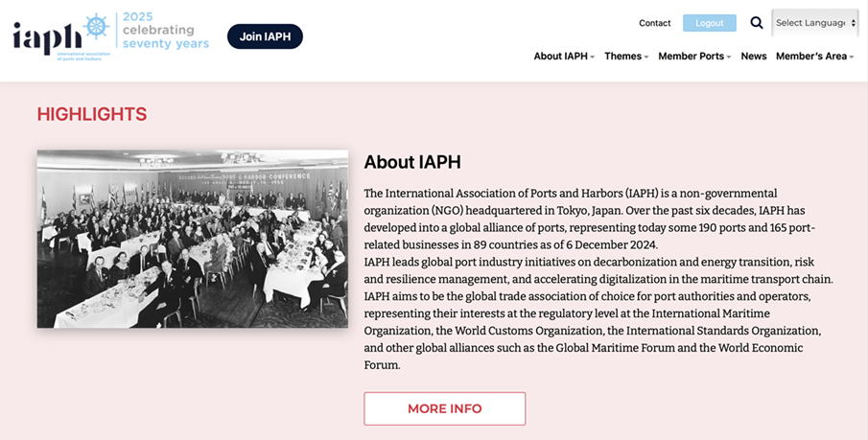
Task: Click the Join IAPH button
Action: coord(265,36)
